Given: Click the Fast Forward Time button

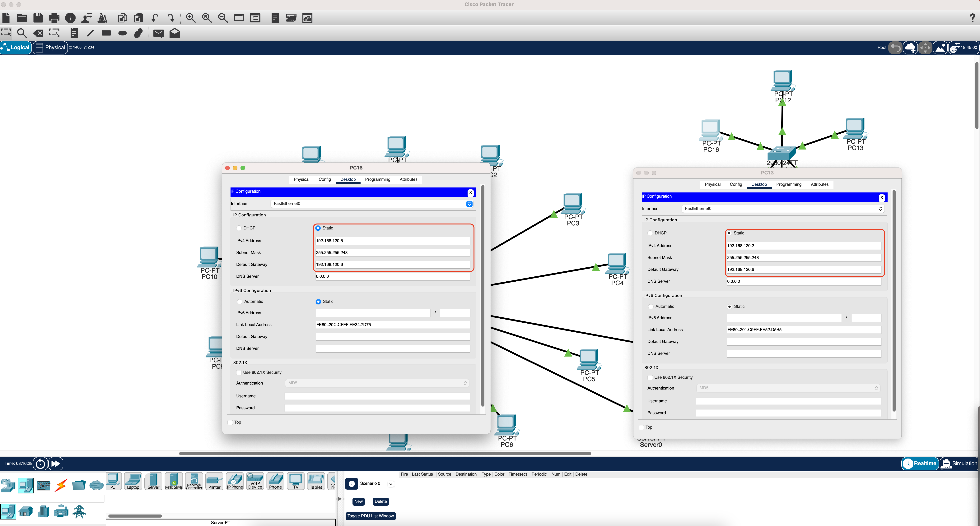Looking at the screenshot, I should 56,464.
